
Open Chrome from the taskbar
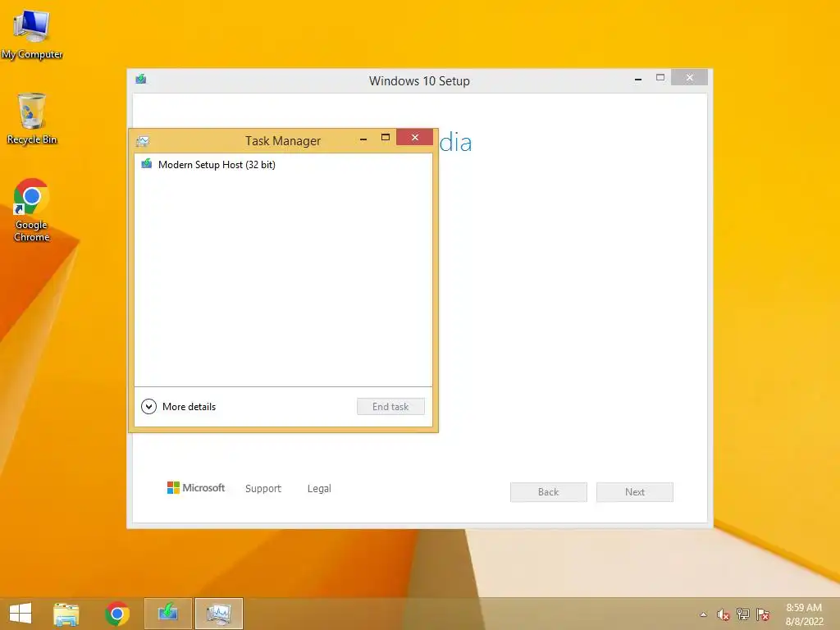tap(117, 614)
